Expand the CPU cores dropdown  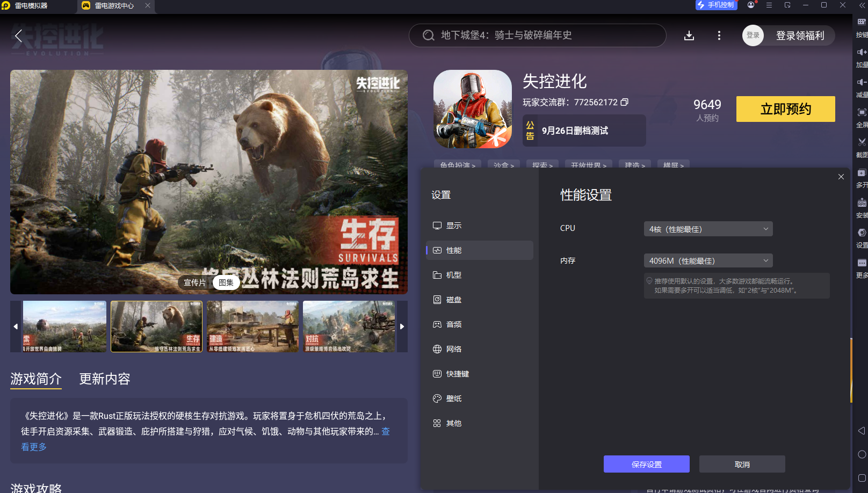tap(708, 229)
